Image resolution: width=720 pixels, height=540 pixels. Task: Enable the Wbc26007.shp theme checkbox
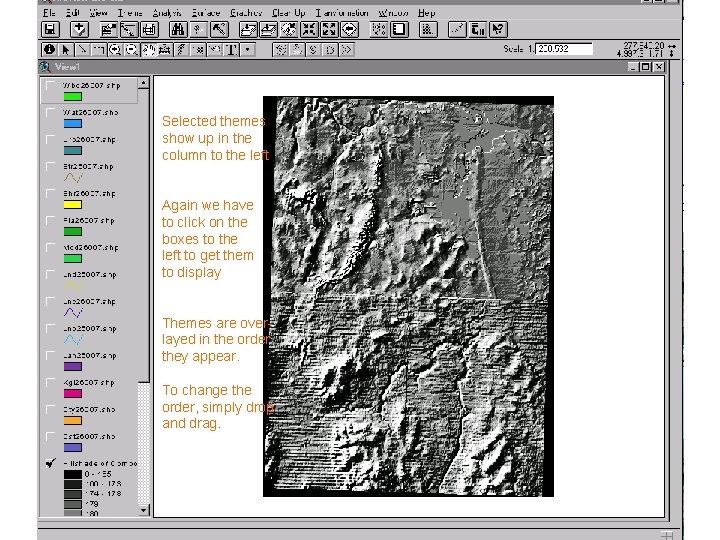tap(49, 87)
